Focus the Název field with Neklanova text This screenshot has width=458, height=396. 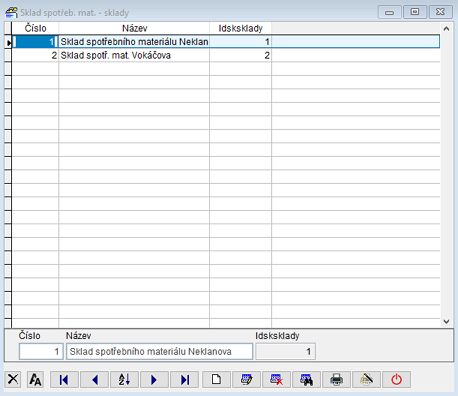(x=159, y=351)
